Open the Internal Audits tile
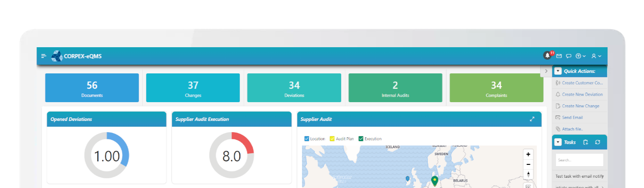This screenshot has height=188, width=644. [x=395, y=88]
